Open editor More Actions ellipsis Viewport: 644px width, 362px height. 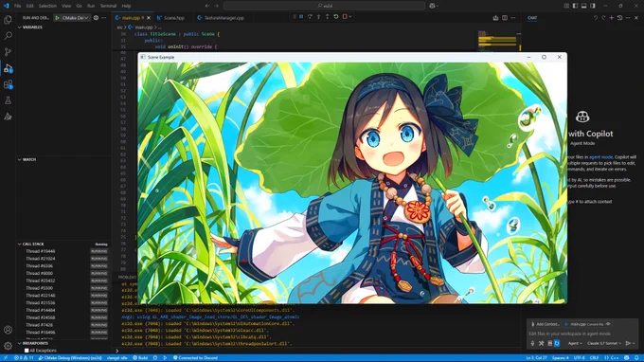point(513,18)
